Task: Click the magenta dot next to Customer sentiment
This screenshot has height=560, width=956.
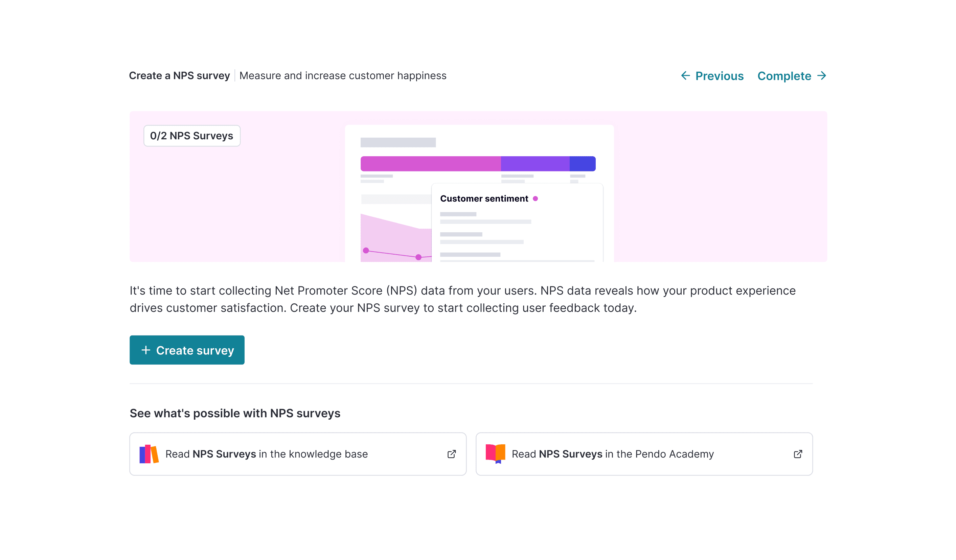Action: pos(535,199)
